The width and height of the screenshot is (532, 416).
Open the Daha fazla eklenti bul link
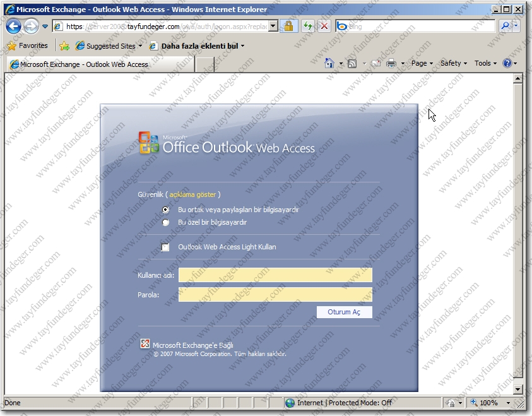(x=197, y=46)
